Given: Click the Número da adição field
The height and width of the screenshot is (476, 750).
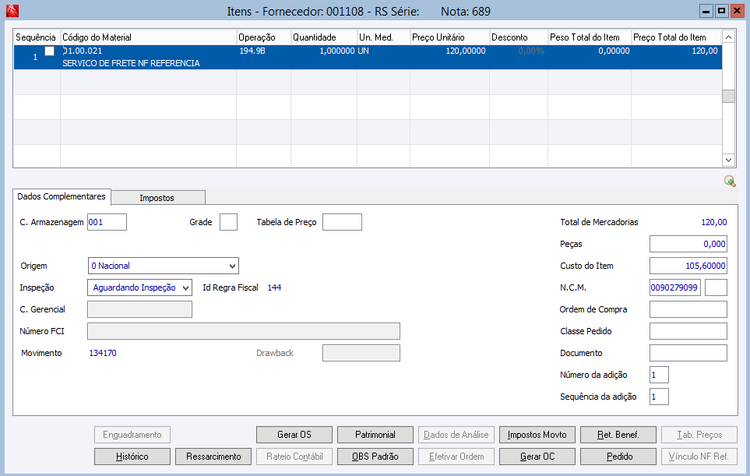Looking at the screenshot, I should click(x=659, y=375).
